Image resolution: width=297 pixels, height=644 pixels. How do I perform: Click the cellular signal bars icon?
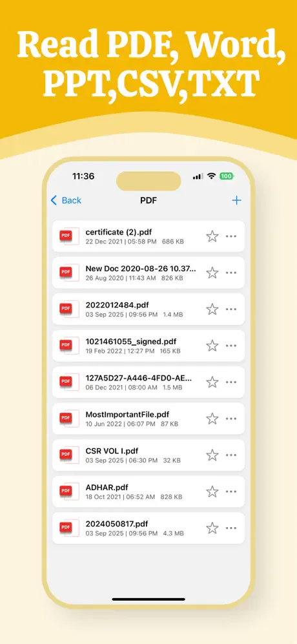(x=198, y=176)
